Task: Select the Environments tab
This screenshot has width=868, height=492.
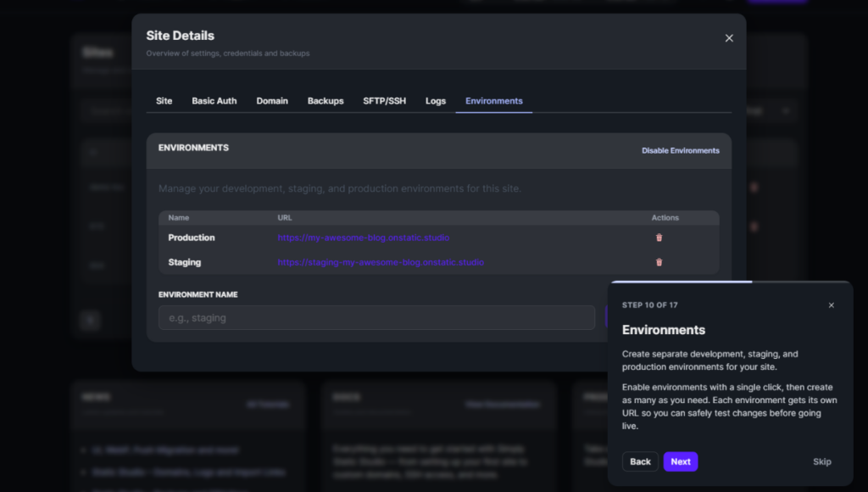Action: coord(494,101)
